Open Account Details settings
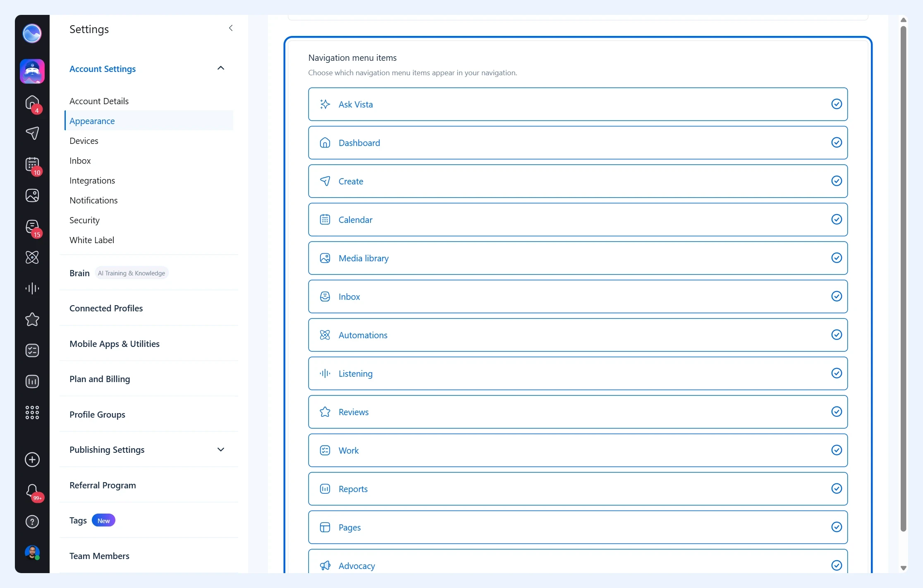This screenshot has height=588, width=923. (99, 101)
